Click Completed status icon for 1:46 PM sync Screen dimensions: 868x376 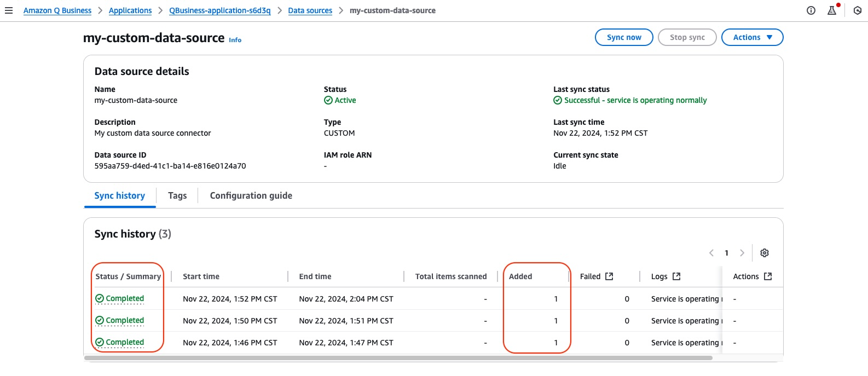click(100, 342)
